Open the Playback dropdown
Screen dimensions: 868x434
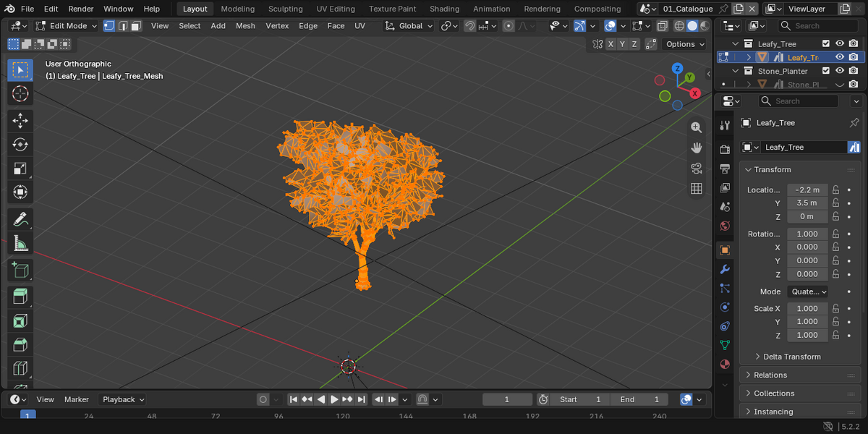pyautogui.click(x=122, y=399)
